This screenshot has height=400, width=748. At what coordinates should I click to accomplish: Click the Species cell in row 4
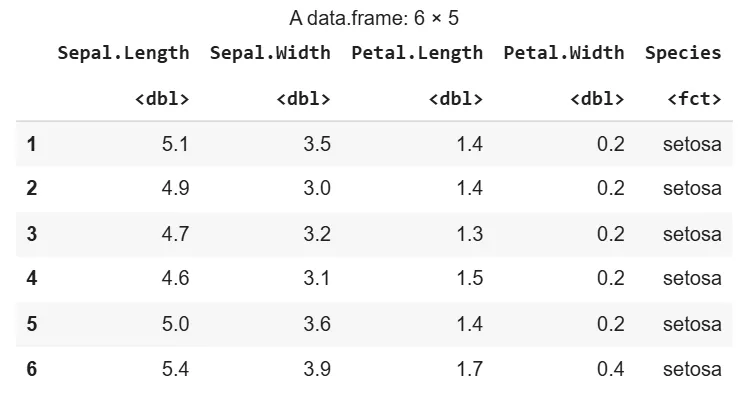tap(691, 279)
